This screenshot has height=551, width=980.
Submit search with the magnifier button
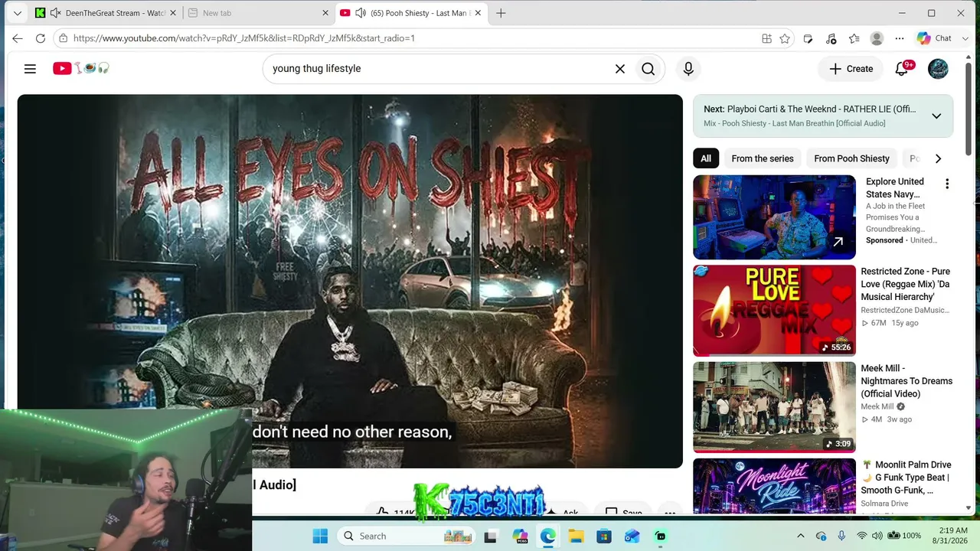648,69
